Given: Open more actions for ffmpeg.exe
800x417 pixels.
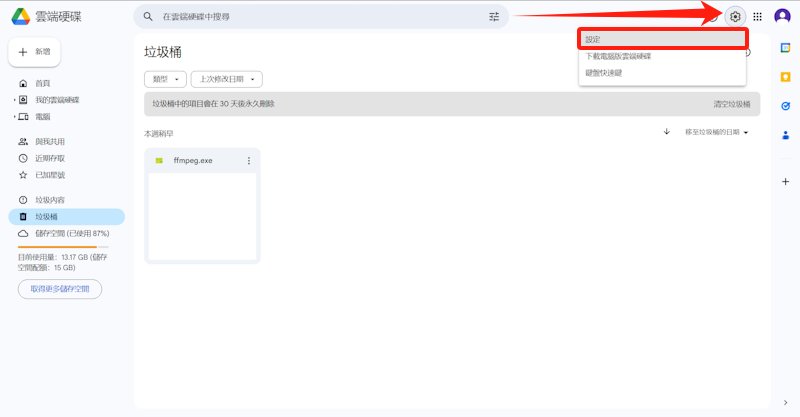Looking at the screenshot, I should pyautogui.click(x=249, y=161).
